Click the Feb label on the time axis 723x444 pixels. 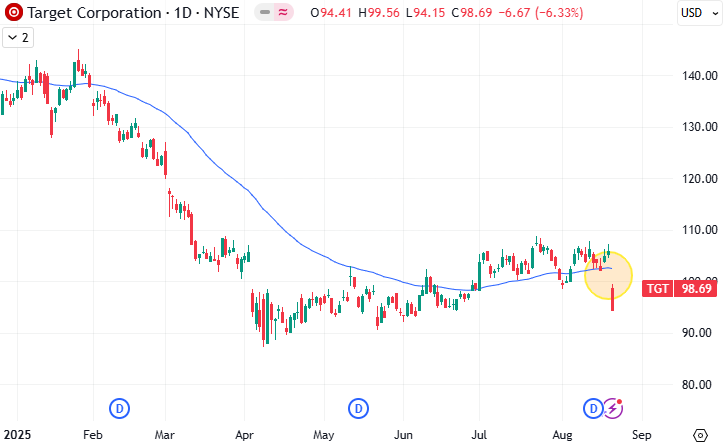[x=93, y=435]
